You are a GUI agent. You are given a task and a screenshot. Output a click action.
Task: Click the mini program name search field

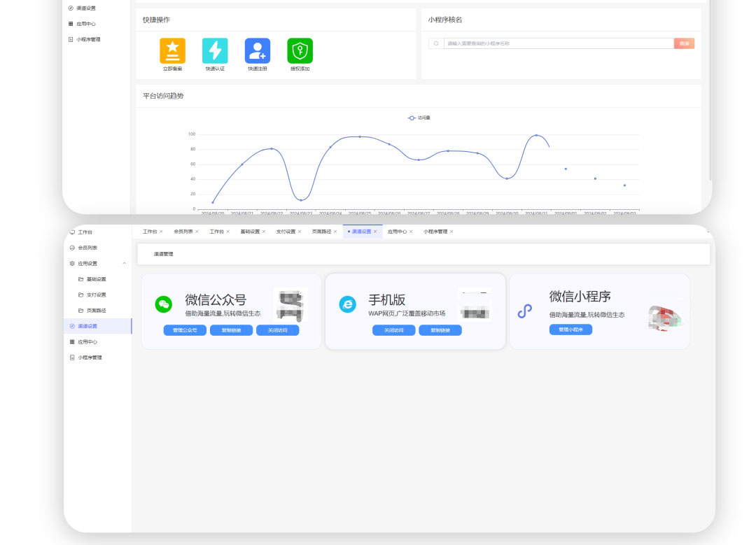[558, 43]
